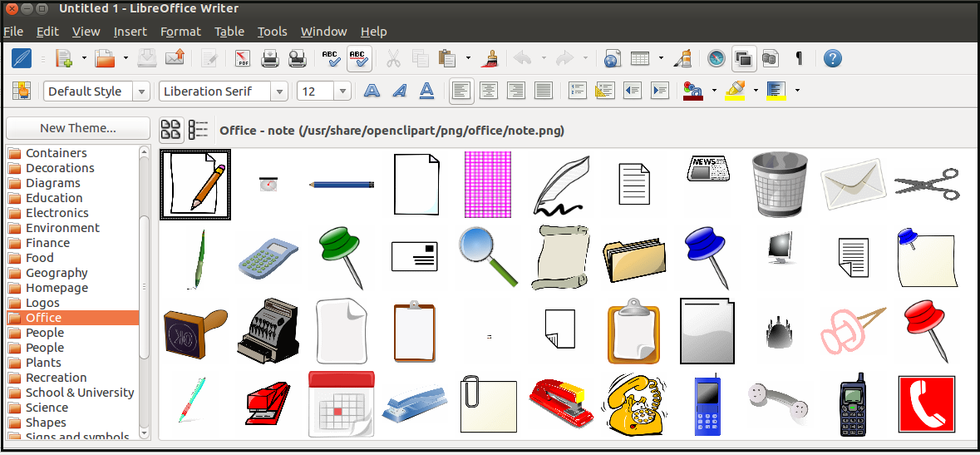Expand Font Color dropdown arrow
This screenshot has height=455, width=980.
714,91
